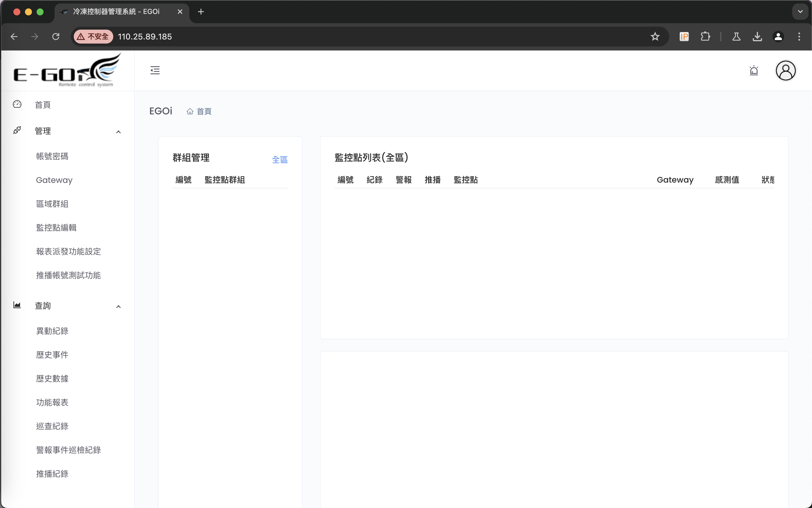812x508 pixels.
Task: Go back in browser history
Action: [x=14, y=36]
